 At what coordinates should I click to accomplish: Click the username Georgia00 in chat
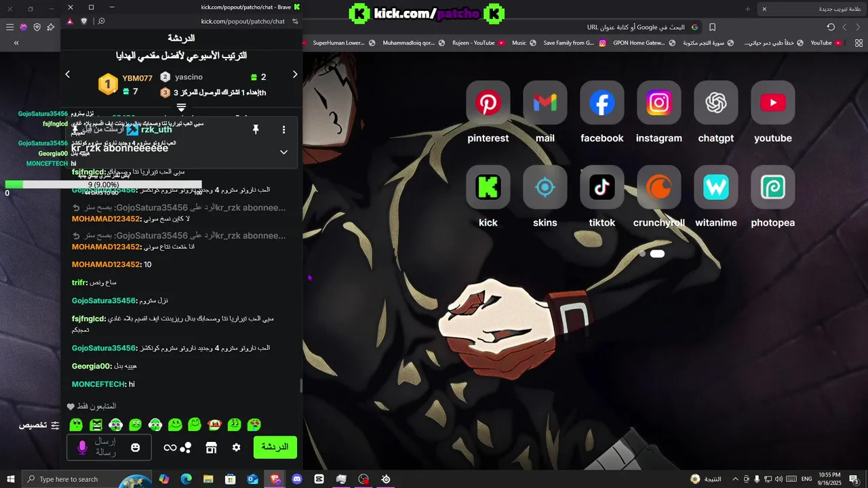pos(92,366)
